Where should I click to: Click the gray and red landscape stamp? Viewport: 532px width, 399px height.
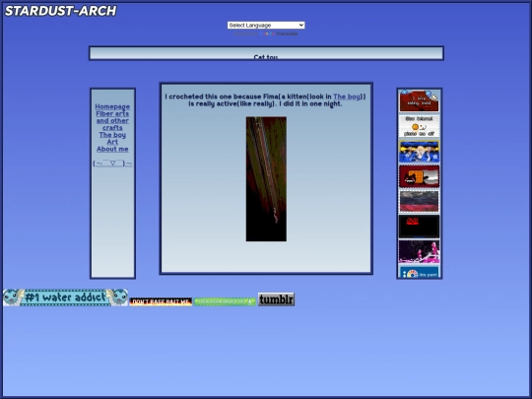coord(419,202)
